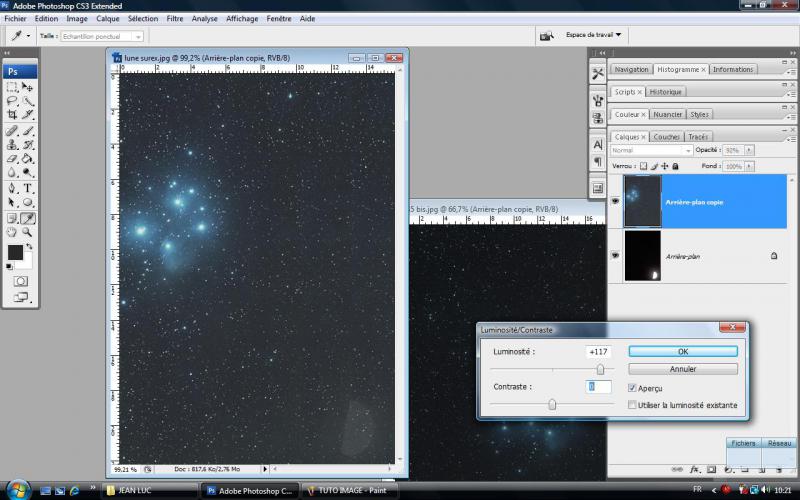Activate the Eyedropper tool in the toolbox
The height and width of the screenshot is (500, 800).
point(28,217)
